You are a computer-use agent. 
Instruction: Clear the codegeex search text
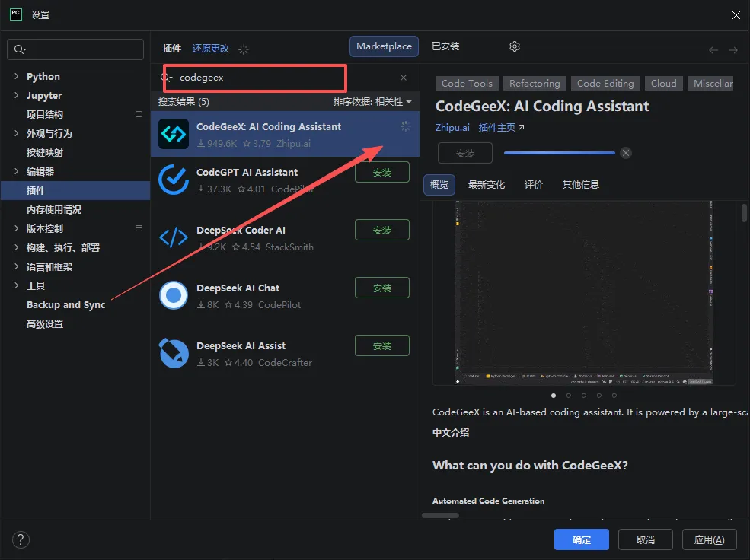(404, 78)
